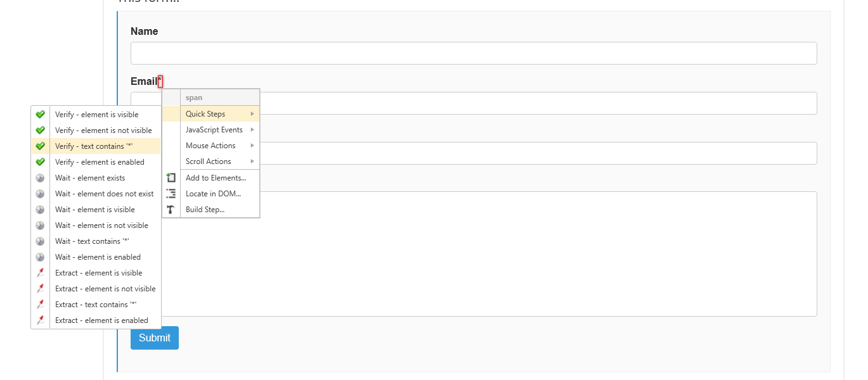Select 'Verify - text contains' option
Viewport: 868px width, 380px height.
click(94, 146)
